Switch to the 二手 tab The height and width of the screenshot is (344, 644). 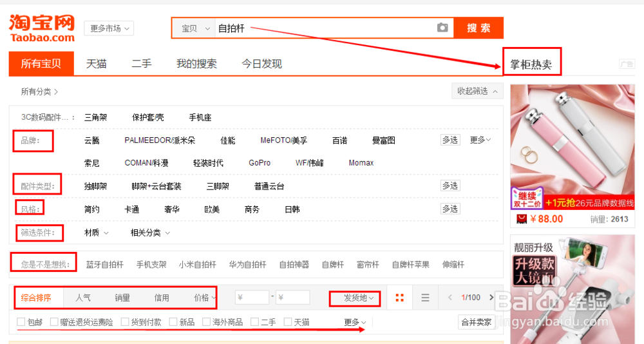[x=142, y=64]
